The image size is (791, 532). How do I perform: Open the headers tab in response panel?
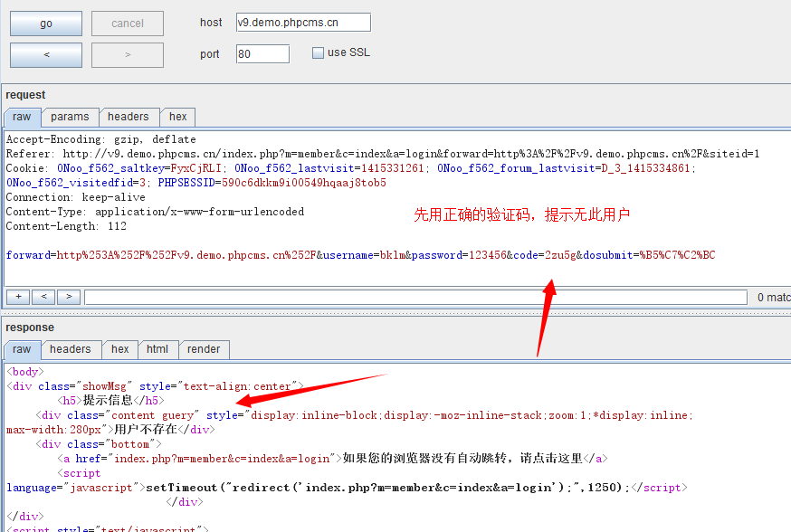71,349
